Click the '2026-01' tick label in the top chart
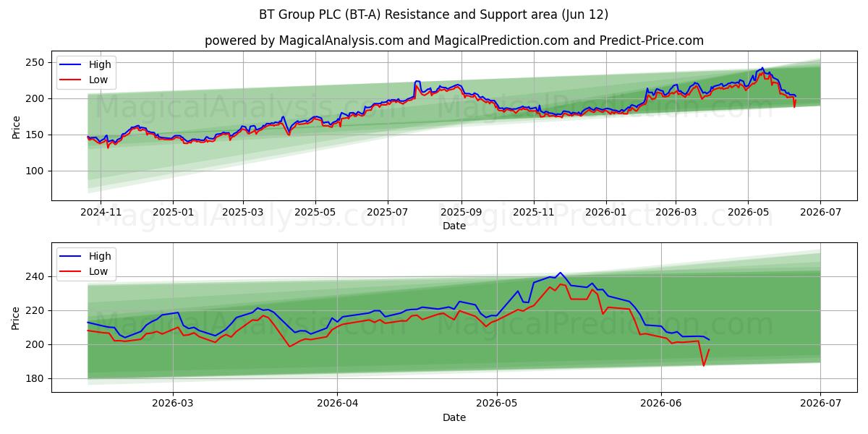 click(x=606, y=213)
